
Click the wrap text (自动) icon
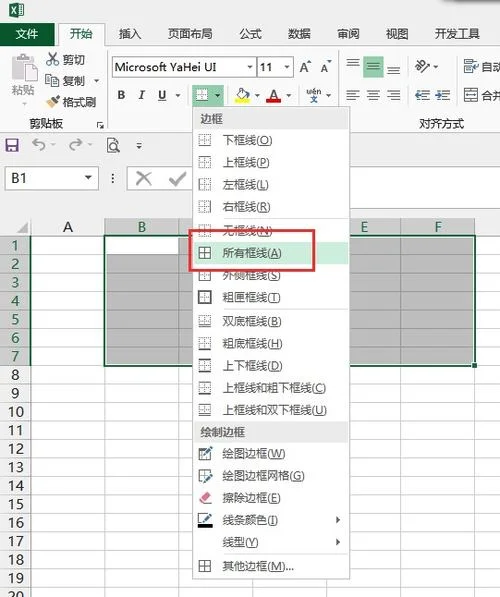coord(471,66)
